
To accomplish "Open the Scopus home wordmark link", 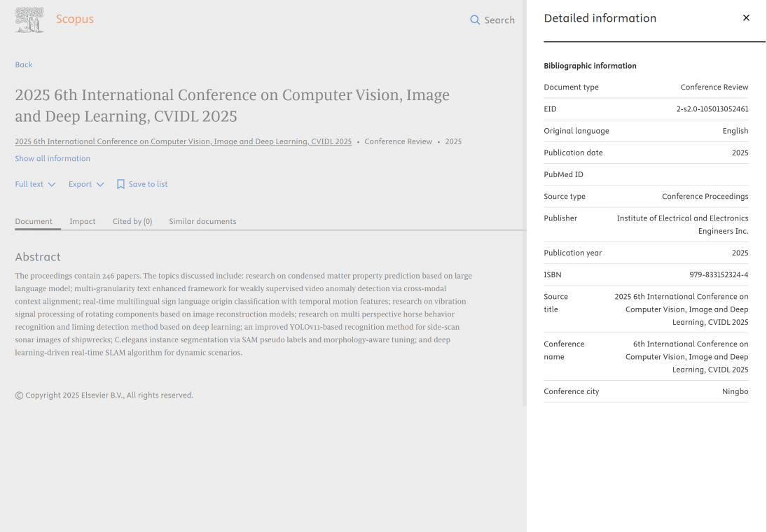I will 75,19.
